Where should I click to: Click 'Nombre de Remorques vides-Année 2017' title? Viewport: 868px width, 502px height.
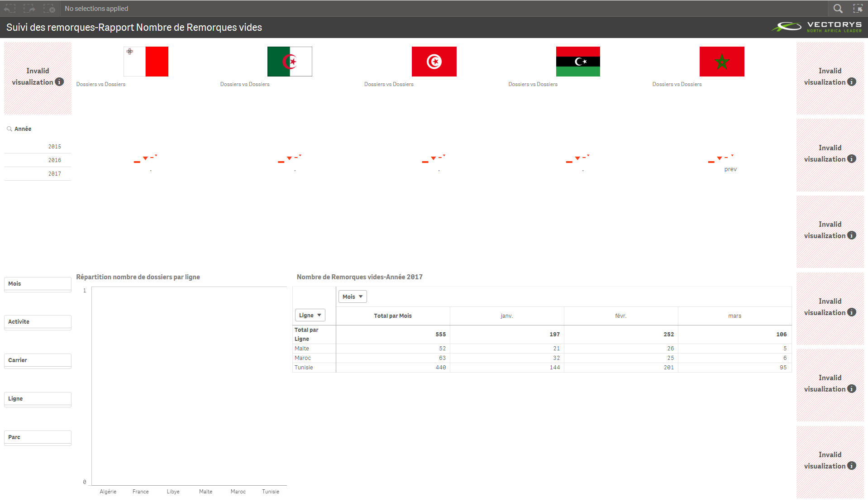click(x=360, y=277)
